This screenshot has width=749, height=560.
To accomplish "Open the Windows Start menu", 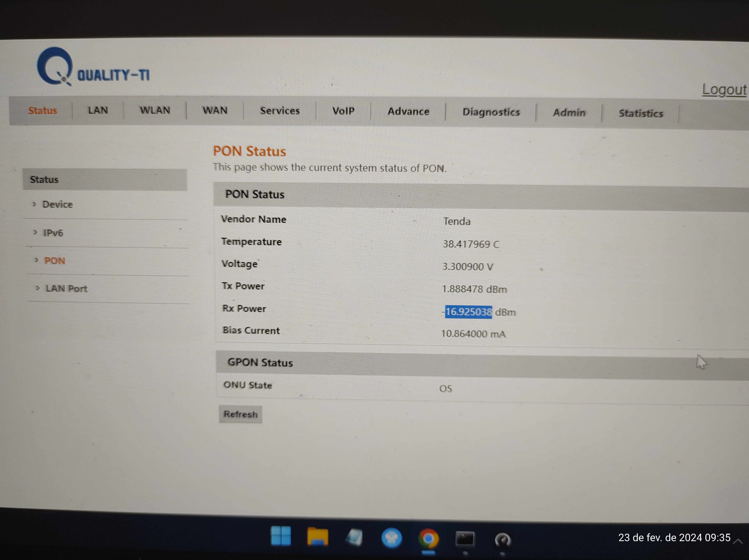I will 281,536.
